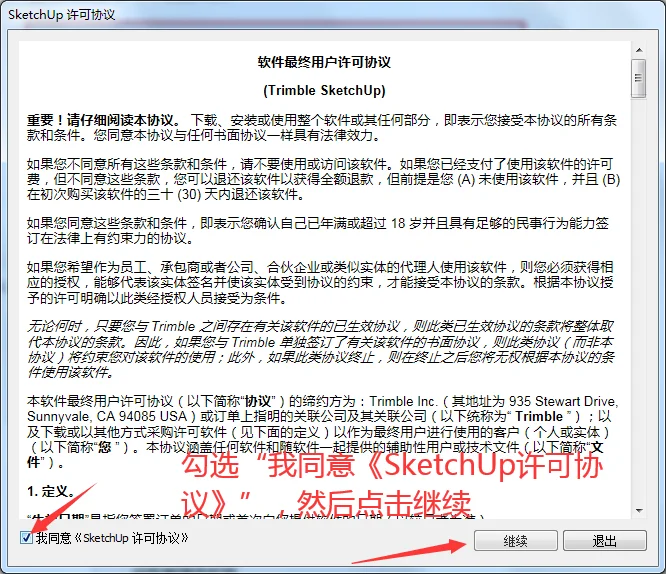
Task: Click the 退出 button
Action: 604,541
